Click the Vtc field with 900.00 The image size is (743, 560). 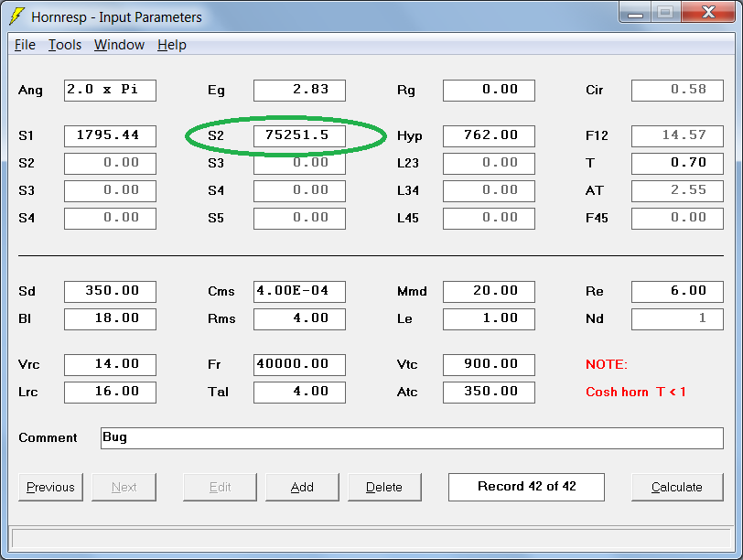489,365
